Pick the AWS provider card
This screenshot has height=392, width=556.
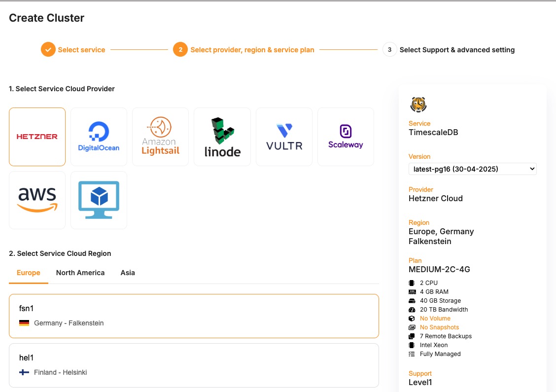[37, 200]
